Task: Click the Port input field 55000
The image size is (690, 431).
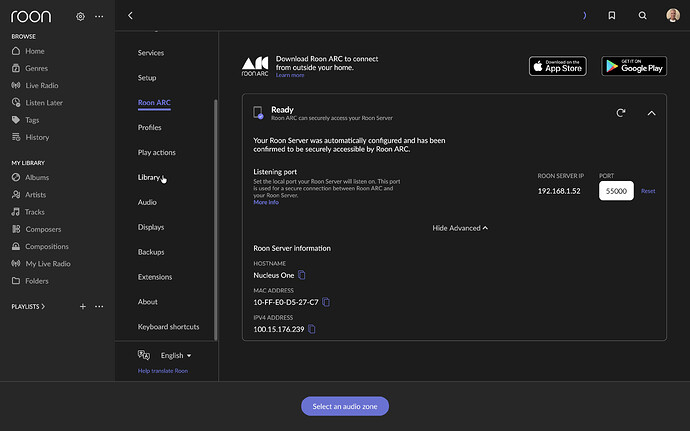Action: (x=616, y=191)
